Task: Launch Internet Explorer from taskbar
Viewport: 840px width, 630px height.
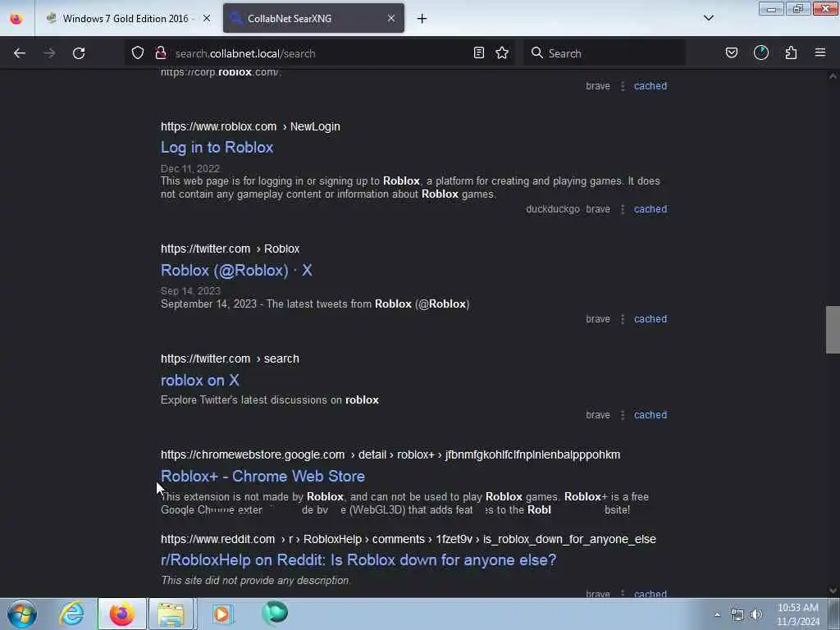Action: tap(72, 614)
